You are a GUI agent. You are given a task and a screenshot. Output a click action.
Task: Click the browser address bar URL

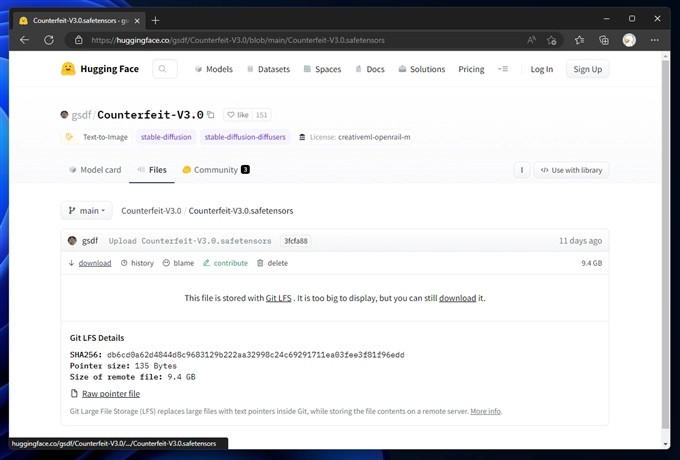pos(238,40)
